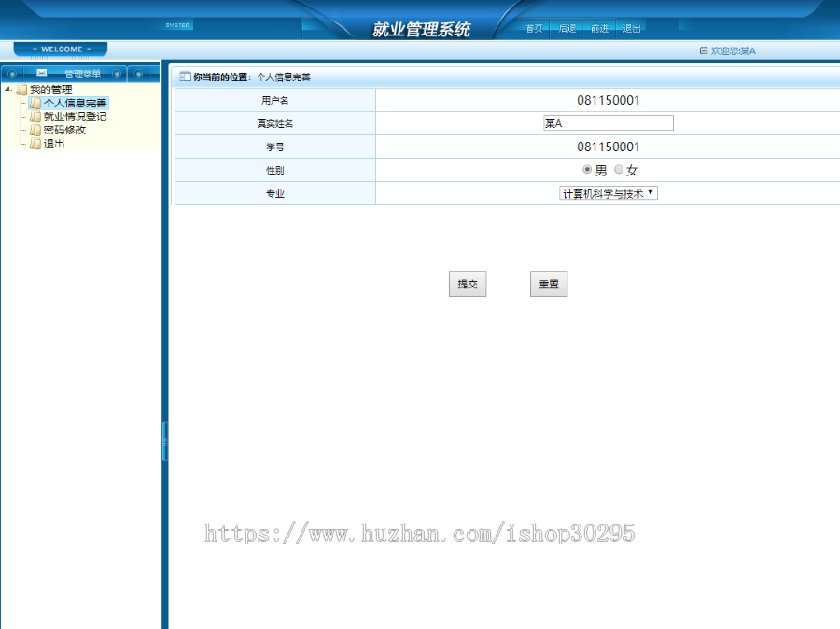840x629 pixels.
Task: Click the round button left of 管理菜单
Action: pyautogui.click(x=12, y=74)
